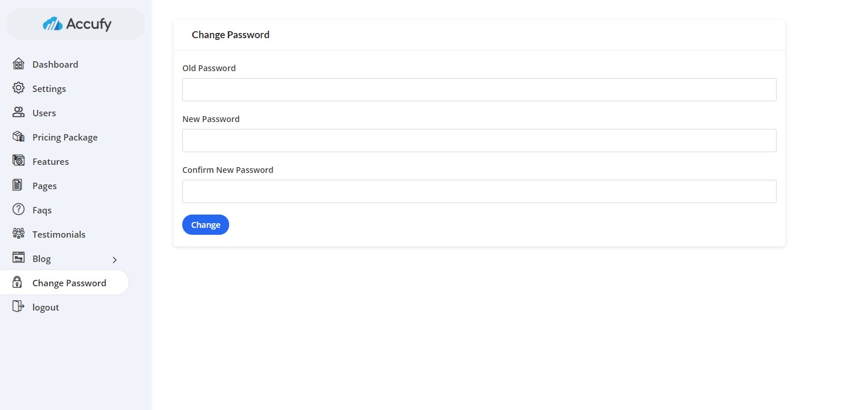Select the Confirm New Password field
Screen dimensions: 868x410
479,191
